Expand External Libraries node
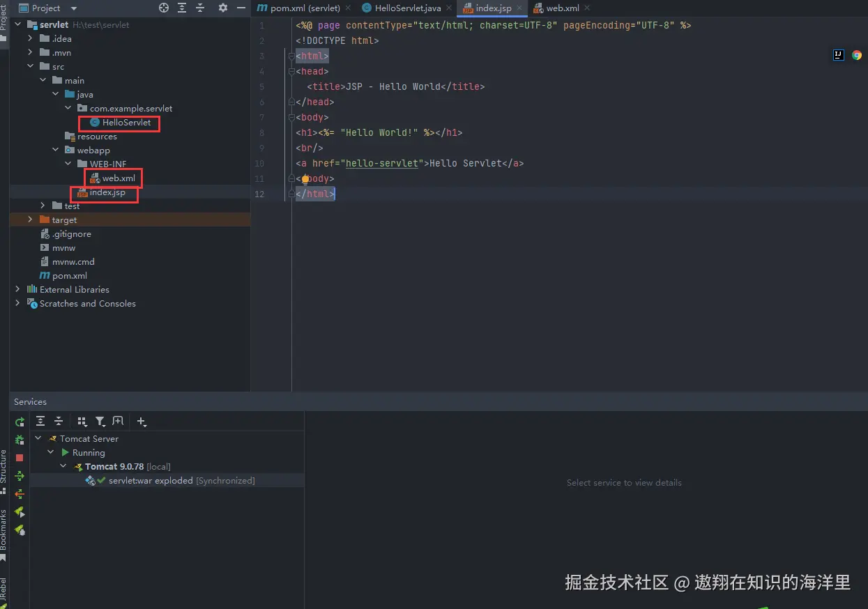Image resolution: width=868 pixels, height=609 pixels. coord(17,289)
